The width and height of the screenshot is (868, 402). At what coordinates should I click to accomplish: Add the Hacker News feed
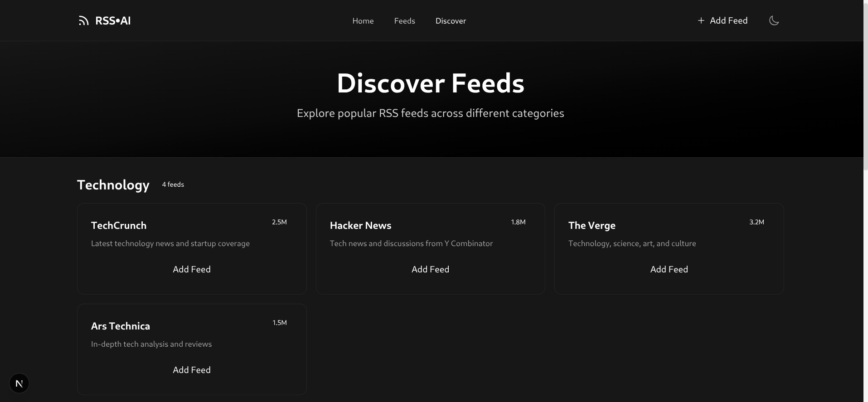pyautogui.click(x=430, y=269)
